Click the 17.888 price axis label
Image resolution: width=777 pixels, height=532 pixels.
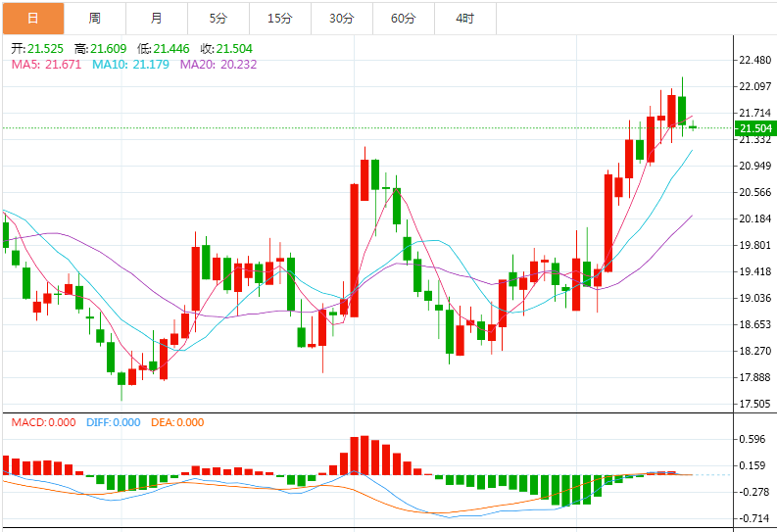click(755, 377)
